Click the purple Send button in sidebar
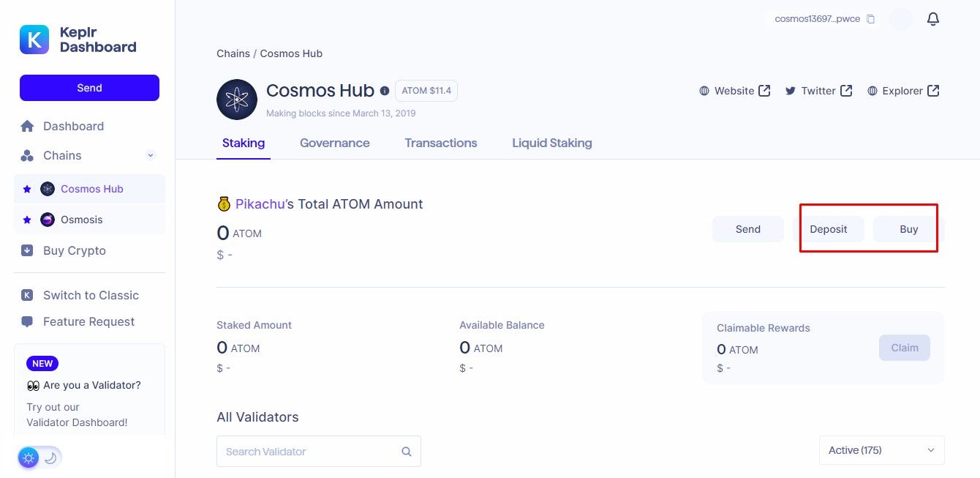This screenshot has width=980, height=478. [x=89, y=88]
